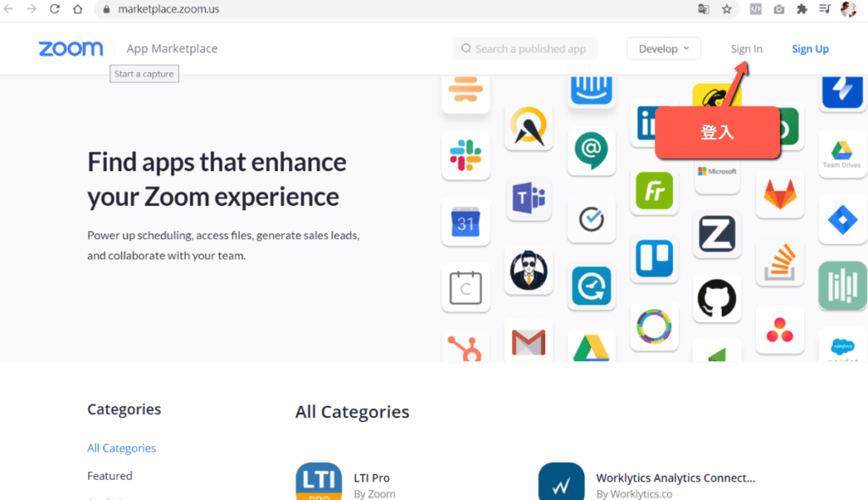Open the green sound bars app icon

[843, 286]
